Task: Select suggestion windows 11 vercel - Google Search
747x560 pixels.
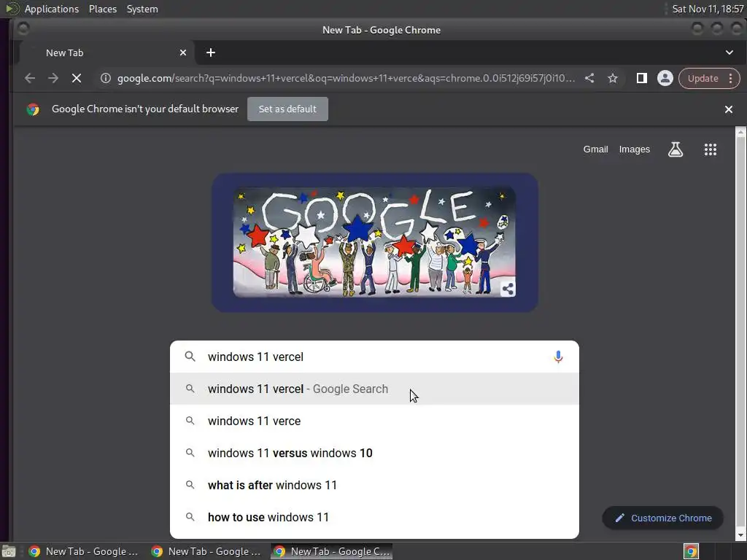Action: [x=374, y=389]
